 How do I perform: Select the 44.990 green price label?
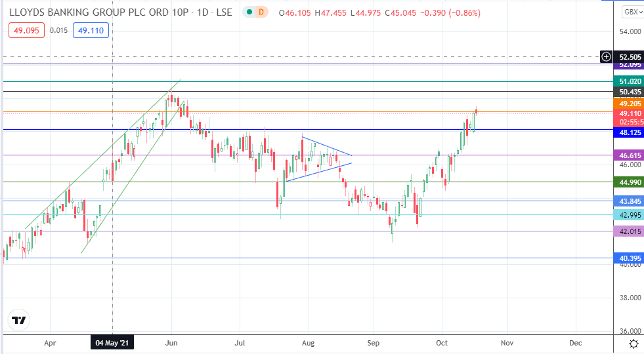pos(629,182)
